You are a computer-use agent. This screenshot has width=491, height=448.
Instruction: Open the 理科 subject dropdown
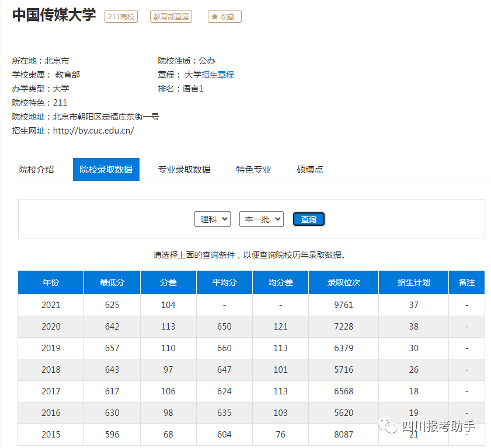point(213,219)
